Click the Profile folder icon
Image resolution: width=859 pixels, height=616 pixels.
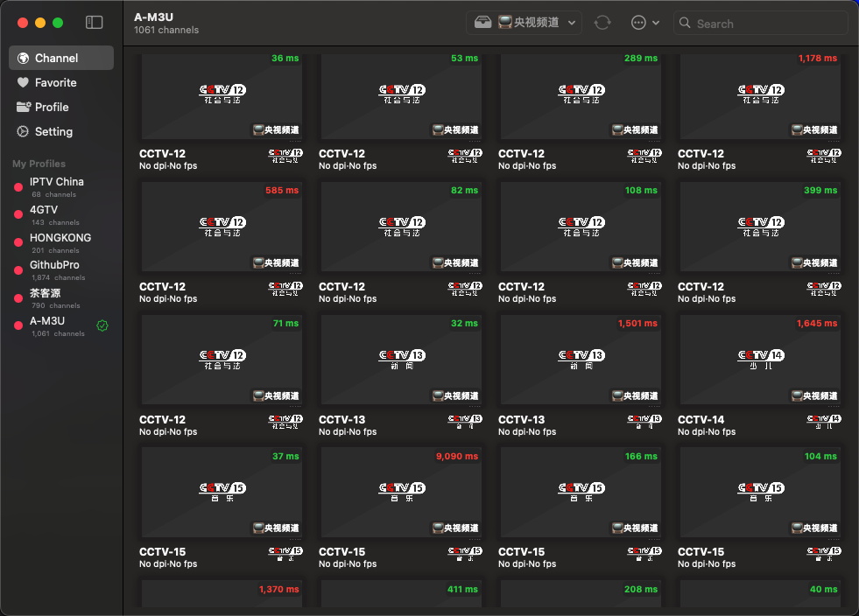point(24,107)
